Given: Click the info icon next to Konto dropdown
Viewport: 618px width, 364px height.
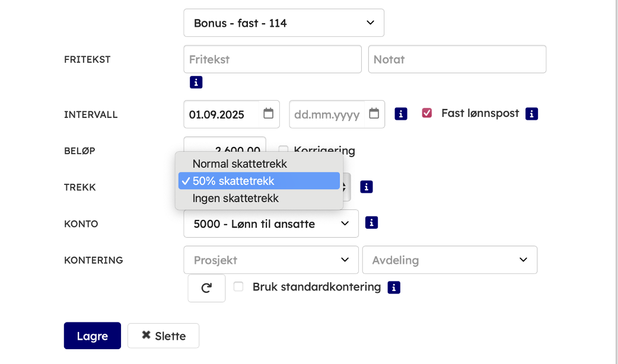Looking at the screenshot, I should [x=372, y=223].
